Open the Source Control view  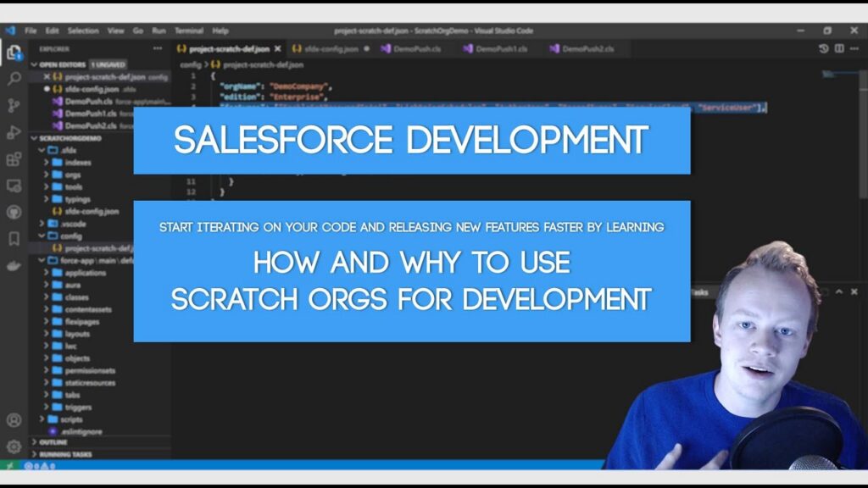(x=14, y=105)
